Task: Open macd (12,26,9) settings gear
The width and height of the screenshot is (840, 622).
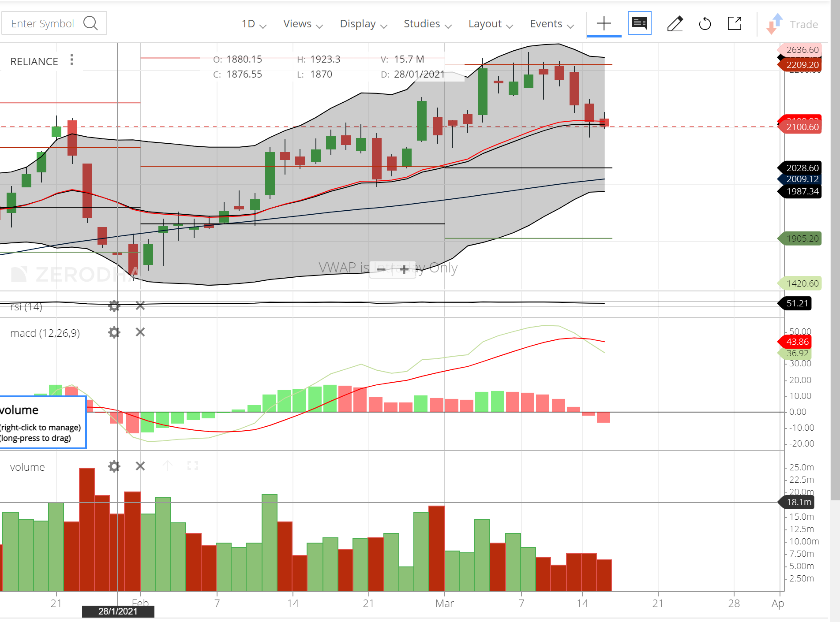Action: tap(114, 332)
